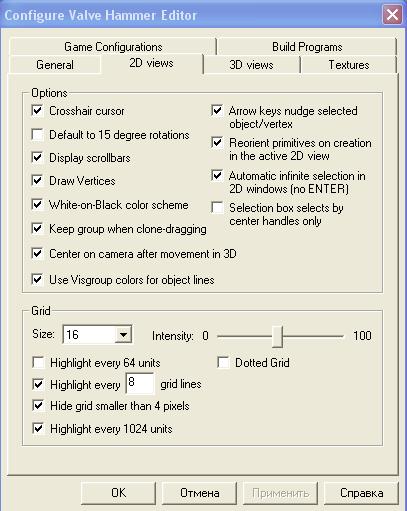Open the Build Programs tab

pyautogui.click(x=307, y=47)
